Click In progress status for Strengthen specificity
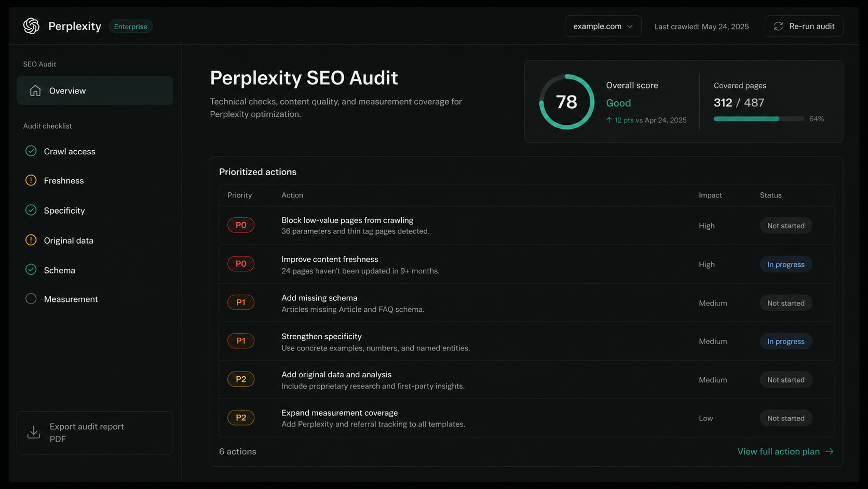The height and width of the screenshot is (489, 868). pyautogui.click(x=786, y=341)
